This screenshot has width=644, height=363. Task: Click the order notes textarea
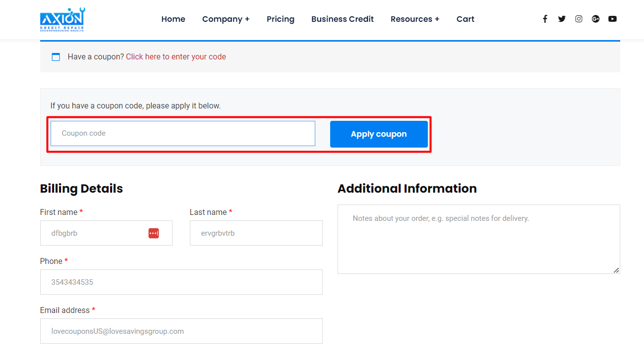click(x=479, y=239)
